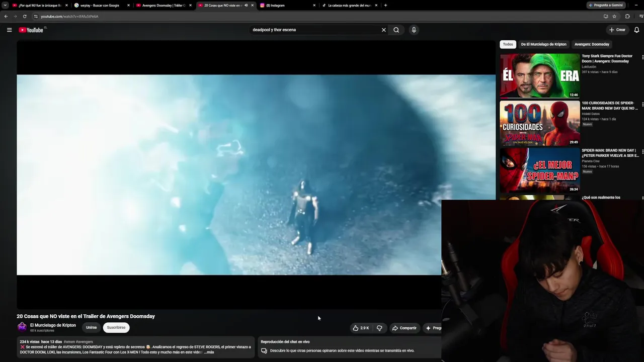
Task: Dislike the video with thumbs down
Action: click(x=379, y=328)
